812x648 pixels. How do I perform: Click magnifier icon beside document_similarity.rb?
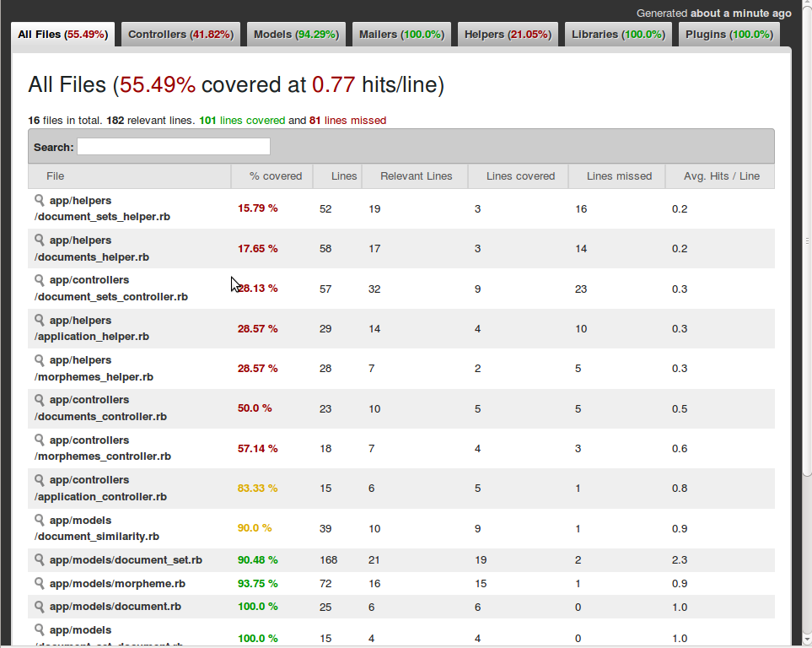pyautogui.click(x=39, y=521)
